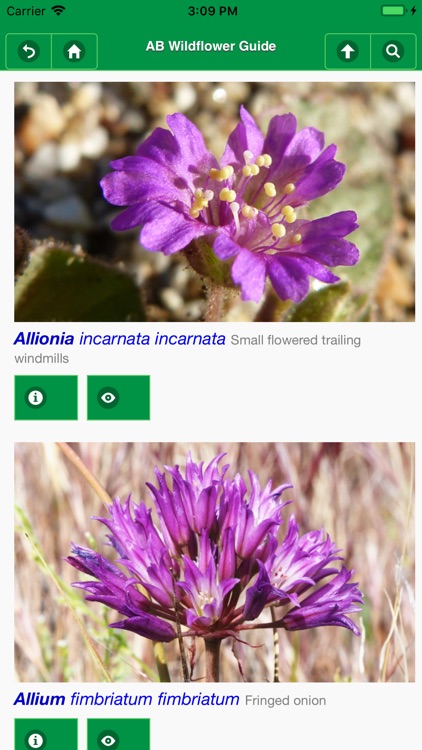
Task: Tap the up arrow icon in header
Action: (347, 51)
